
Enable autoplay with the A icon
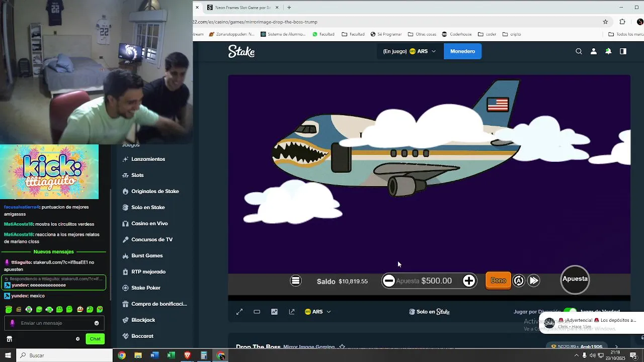[x=519, y=281]
